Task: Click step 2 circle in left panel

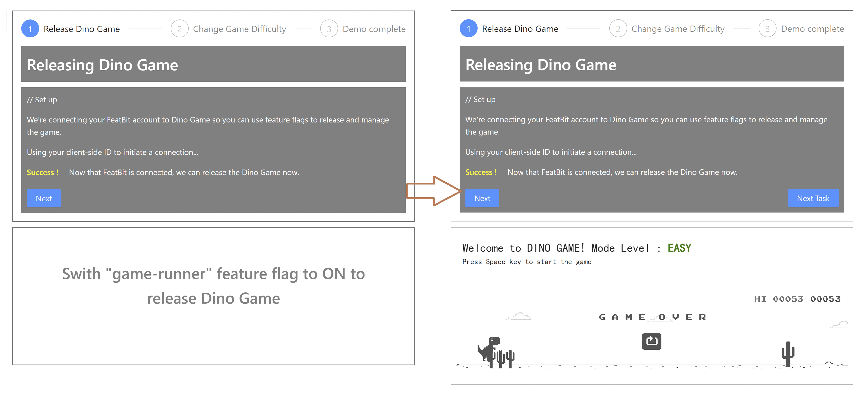Action: coord(179,29)
